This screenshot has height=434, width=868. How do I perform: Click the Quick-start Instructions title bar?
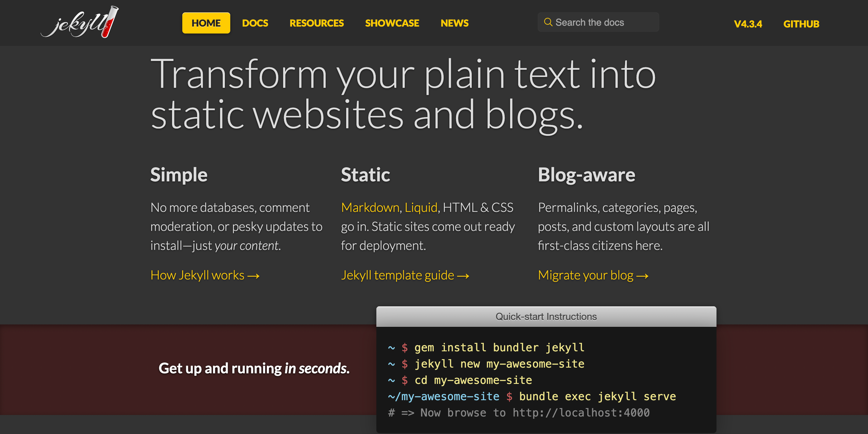tap(546, 316)
